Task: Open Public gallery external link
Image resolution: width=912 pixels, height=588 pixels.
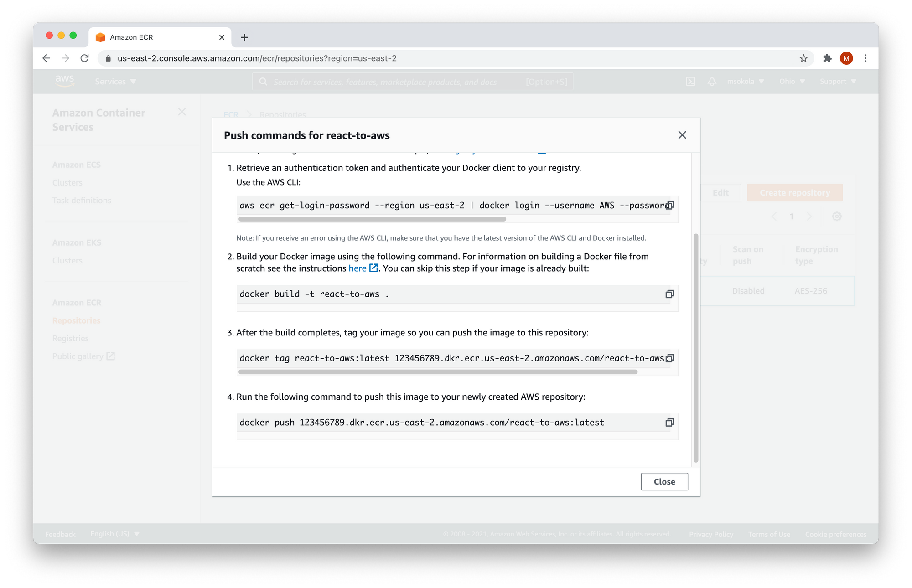Action: (x=83, y=356)
